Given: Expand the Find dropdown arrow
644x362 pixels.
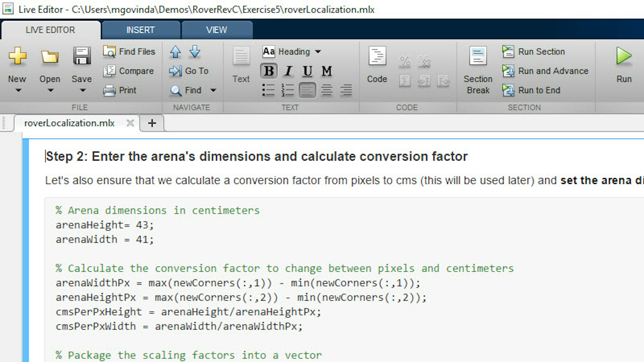Looking at the screenshot, I should 213,90.
